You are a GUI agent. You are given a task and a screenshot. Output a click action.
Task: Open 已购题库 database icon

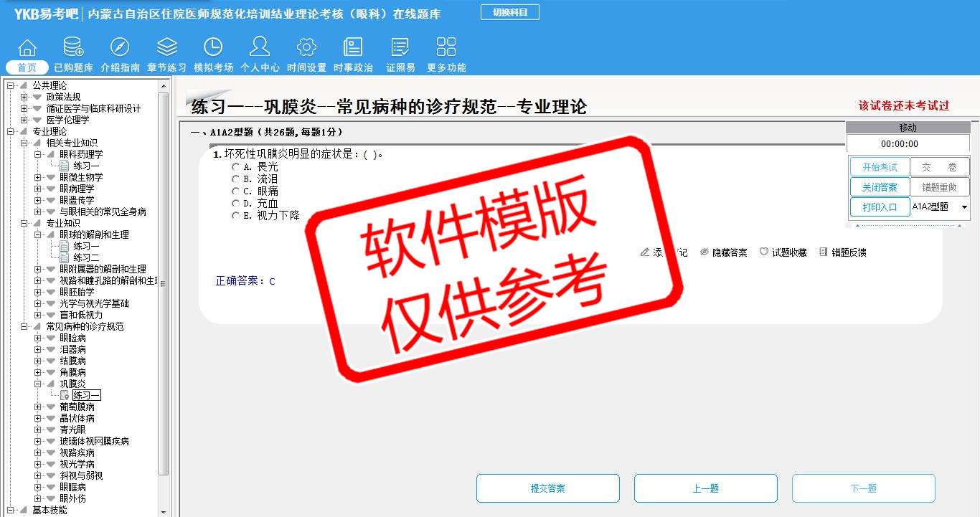pos(73,48)
